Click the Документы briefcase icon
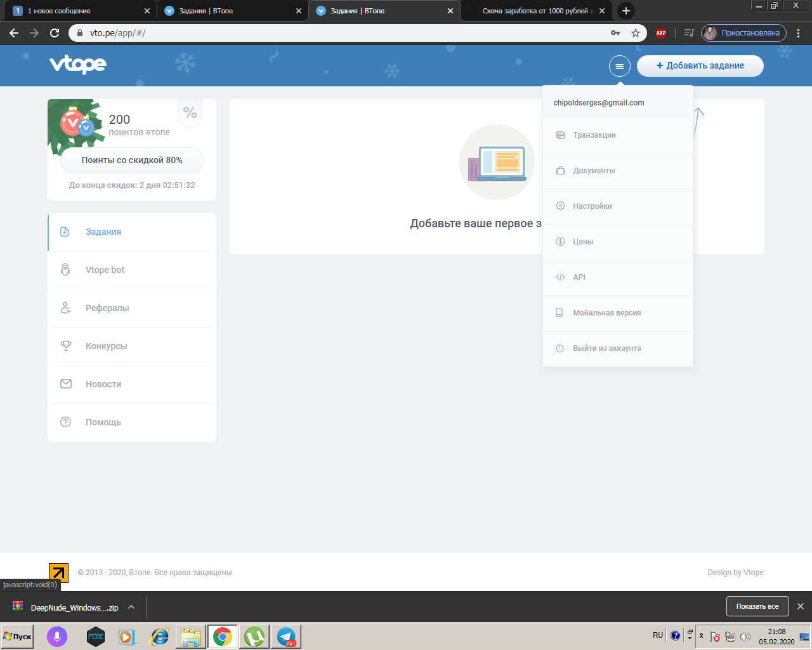 560,171
